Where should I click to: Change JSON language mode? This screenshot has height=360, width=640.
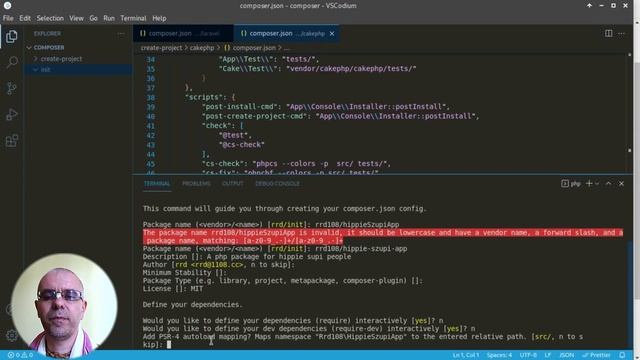(x=567, y=355)
